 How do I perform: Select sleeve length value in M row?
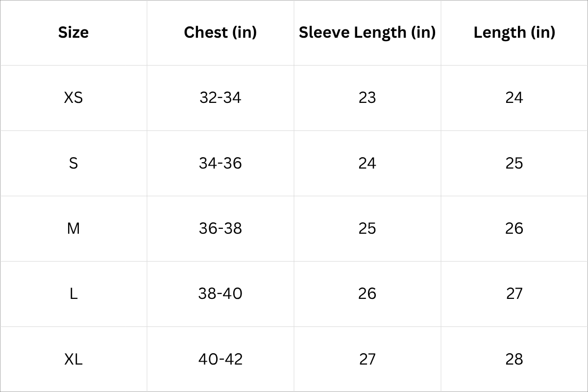click(367, 228)
